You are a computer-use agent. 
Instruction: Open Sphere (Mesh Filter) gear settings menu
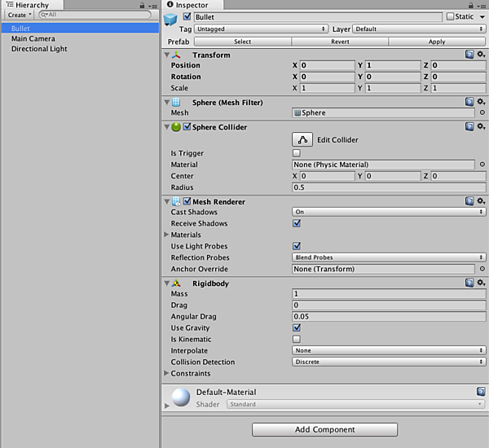tap(482, 102)
